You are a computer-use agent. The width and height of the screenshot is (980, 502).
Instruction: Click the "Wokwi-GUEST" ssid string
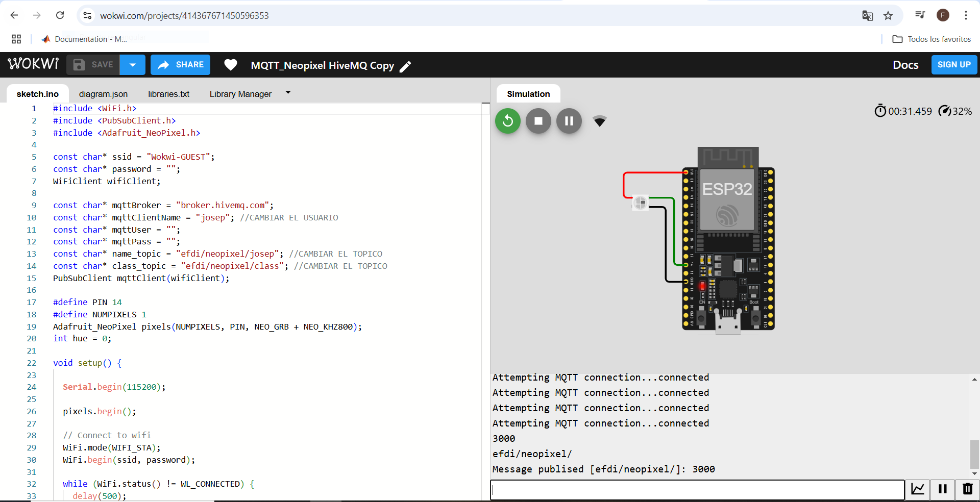[x=178, y=157]
